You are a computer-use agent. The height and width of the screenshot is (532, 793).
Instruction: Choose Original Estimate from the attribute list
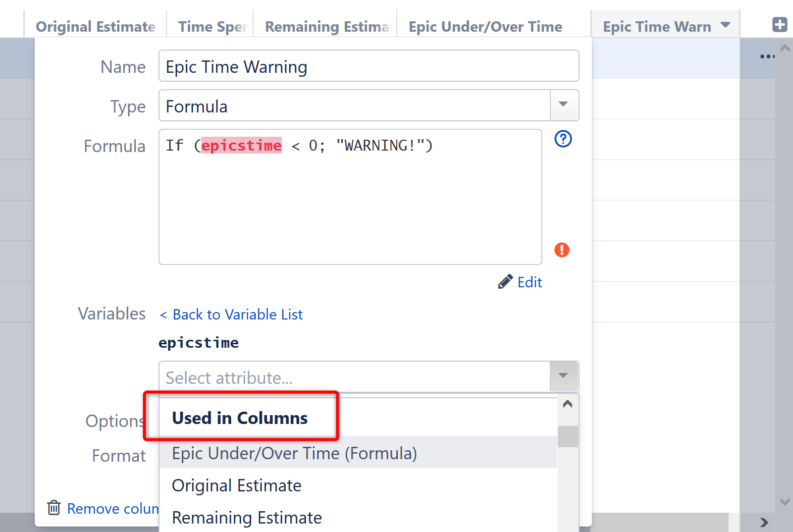click(236, 485)
